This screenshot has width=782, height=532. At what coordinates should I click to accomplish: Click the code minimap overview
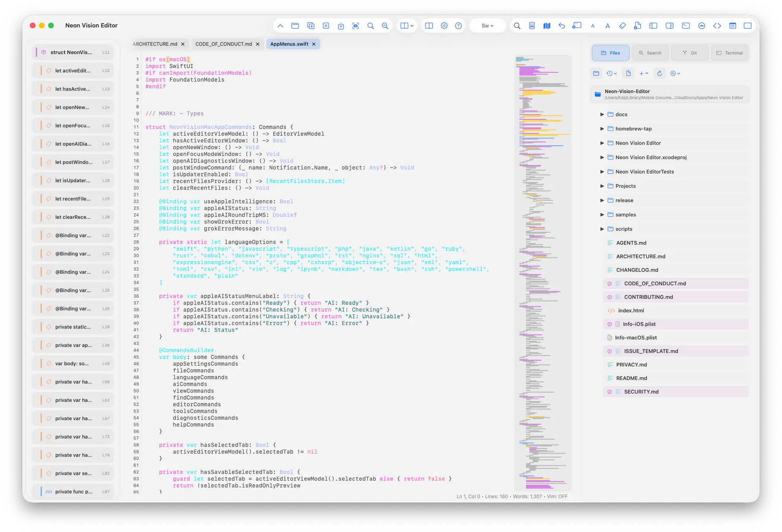pos(543,273)
